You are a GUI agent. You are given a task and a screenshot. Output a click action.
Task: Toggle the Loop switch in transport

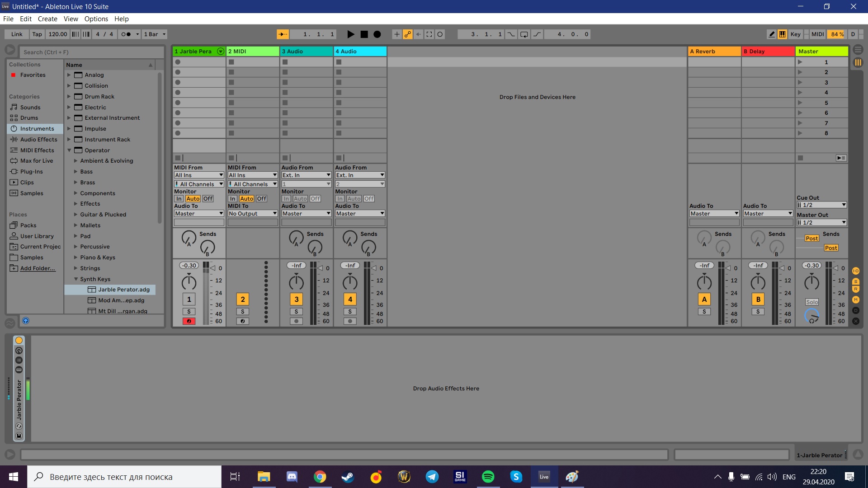click(x=524, y=34)
